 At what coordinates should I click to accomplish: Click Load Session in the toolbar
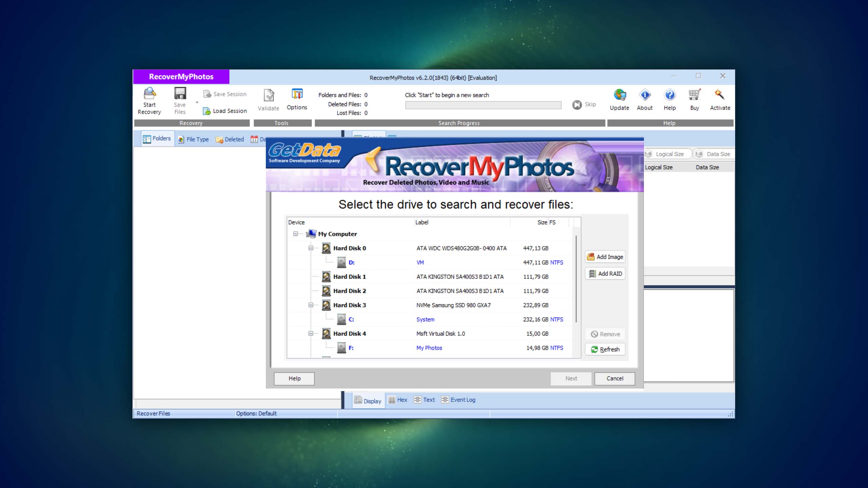click(225, 111)
